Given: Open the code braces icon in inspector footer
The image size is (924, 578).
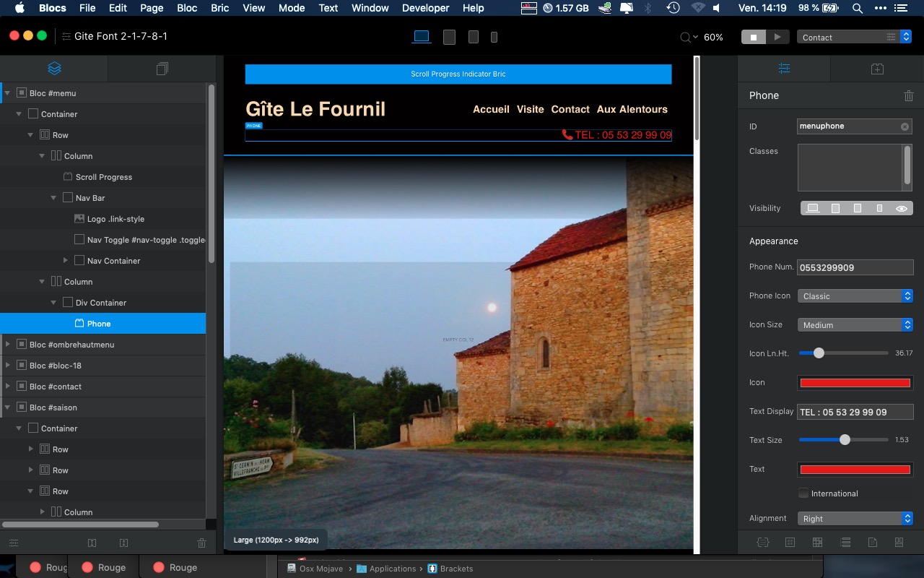Looking at the screenshot, I should (762, 543).
